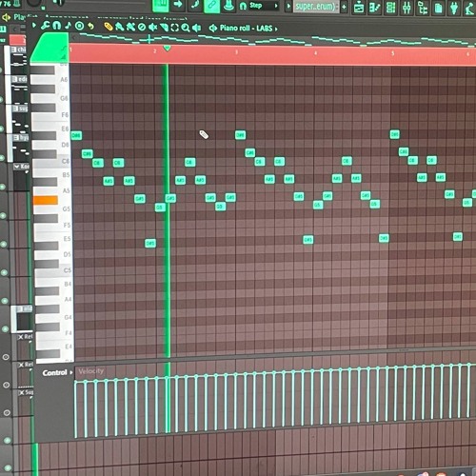This screenshot has height=476, width=476.
Task: Toggle the link chain button in top toolbar
Action: (212, 6)
